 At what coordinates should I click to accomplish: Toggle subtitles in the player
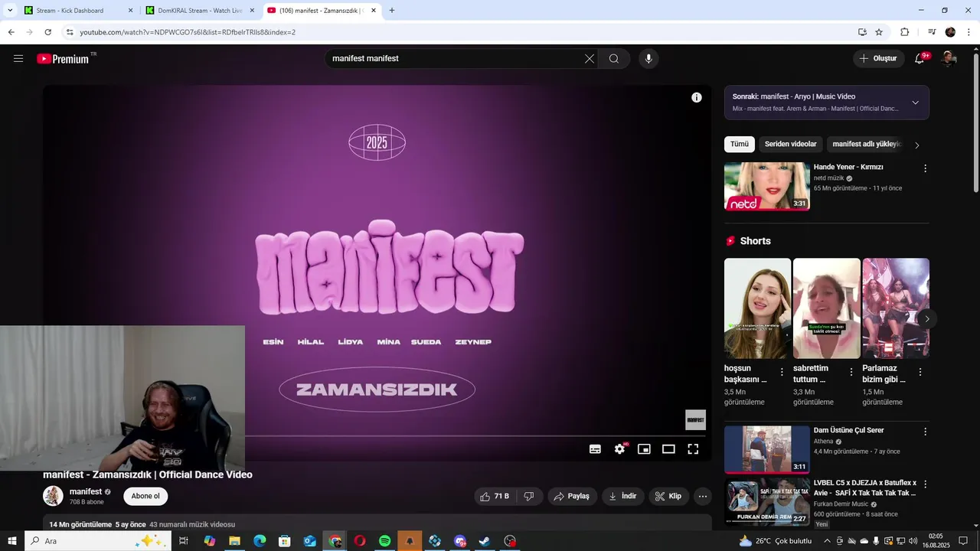(x=595, y=449)
